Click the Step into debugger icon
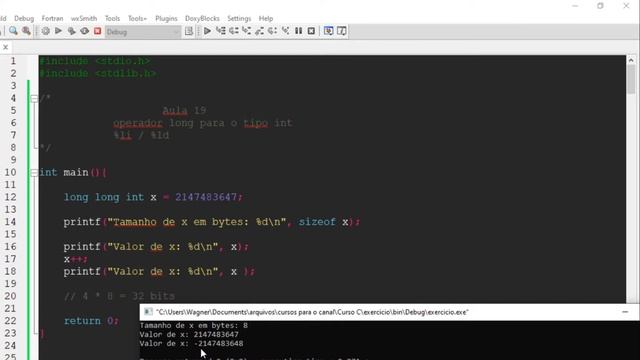The width and height of the screenshot is (640, 360). coord(247,31)
